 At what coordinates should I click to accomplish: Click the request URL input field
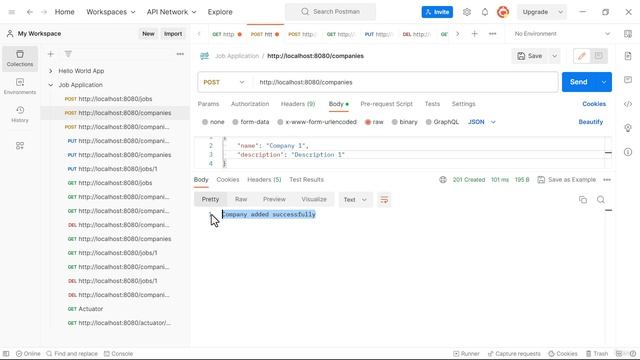[405, 82]
